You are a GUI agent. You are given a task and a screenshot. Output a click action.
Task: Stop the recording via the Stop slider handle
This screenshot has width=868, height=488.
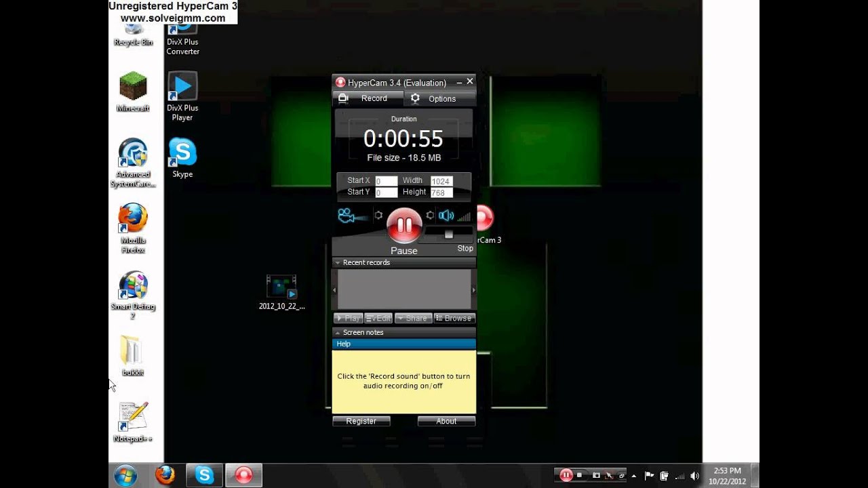point(448,235)
